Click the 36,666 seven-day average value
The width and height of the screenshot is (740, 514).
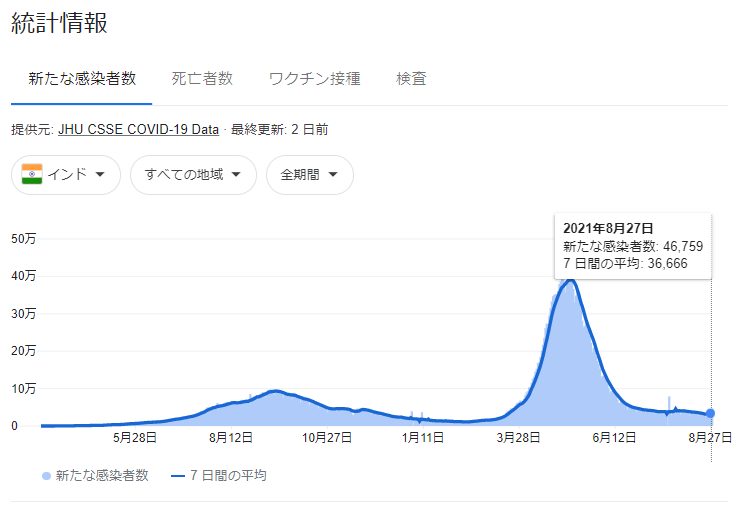point(667,263)
